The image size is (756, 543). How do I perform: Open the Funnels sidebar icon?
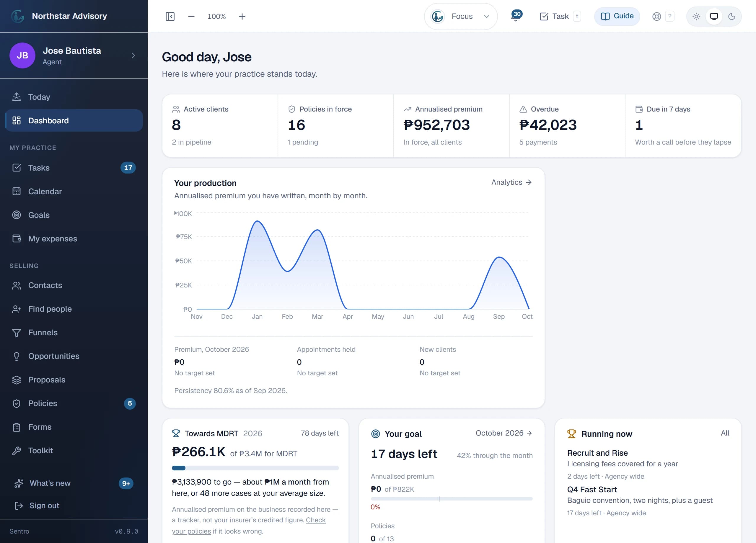(16, 333)
